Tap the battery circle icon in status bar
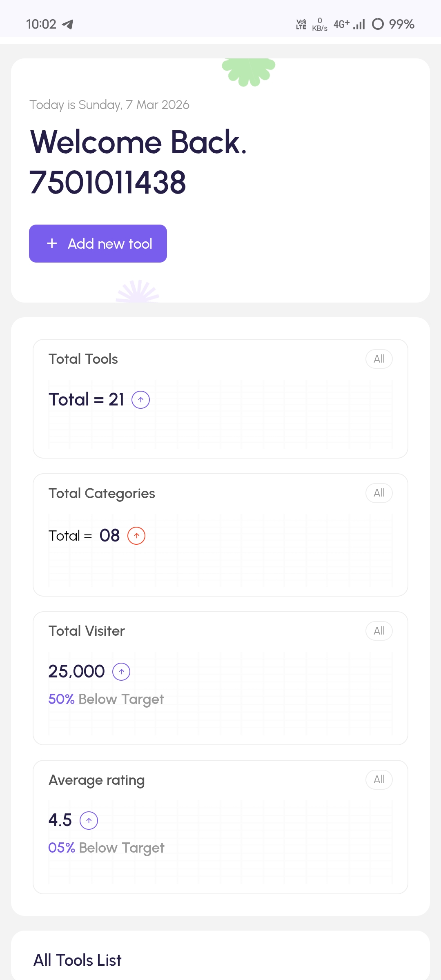Image resolution: width=441 pixels, height=980 pixels. [x=378, y=24]
